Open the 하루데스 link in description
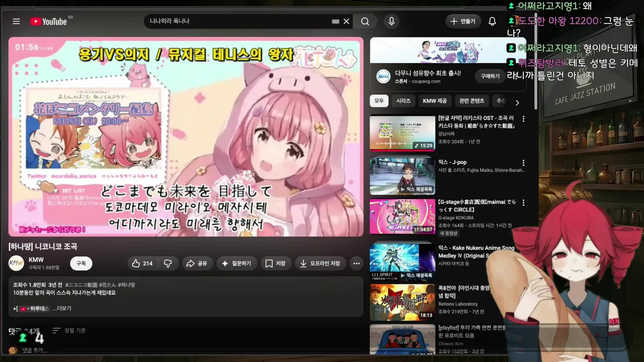 pyautogui.click(x=34, y=308)
